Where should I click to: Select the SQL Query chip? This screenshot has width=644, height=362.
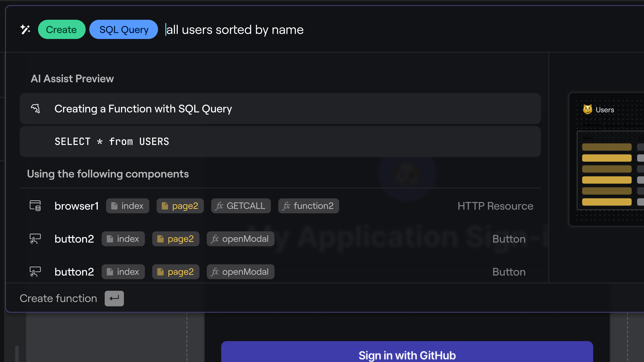tap(124, 30)
